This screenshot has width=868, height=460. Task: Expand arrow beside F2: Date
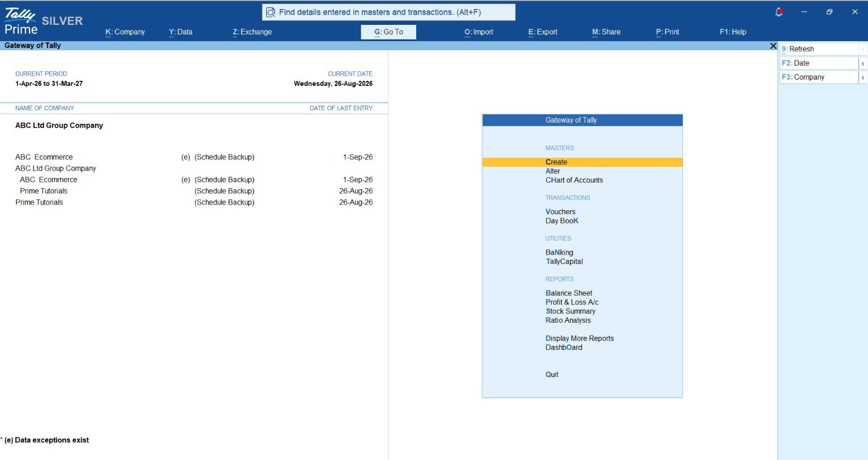click(x=863, y=63)
